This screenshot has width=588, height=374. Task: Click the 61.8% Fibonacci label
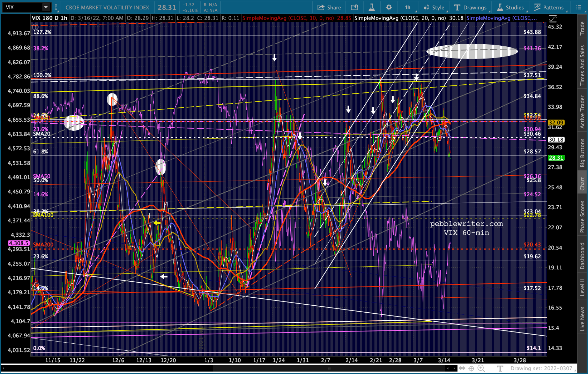point(41,152)
